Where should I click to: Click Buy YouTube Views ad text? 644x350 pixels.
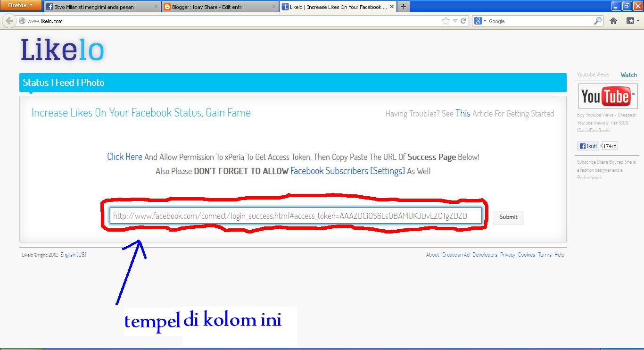606,123
